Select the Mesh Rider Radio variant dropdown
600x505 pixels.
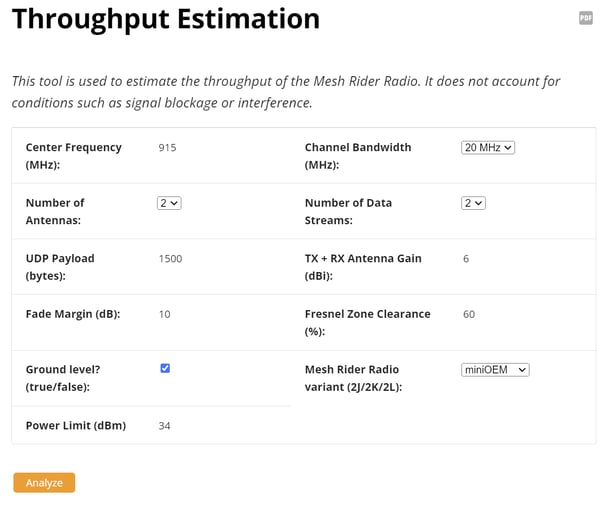[495, 369]
